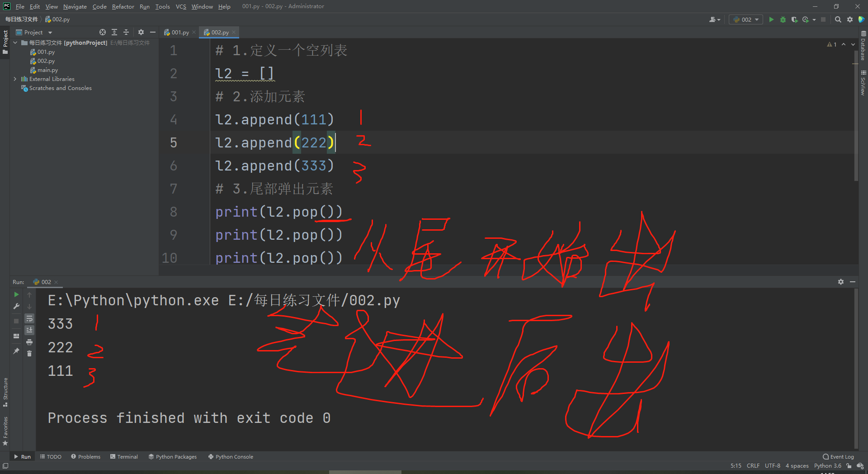Run 002 with coverage
868x474 pixels.
pyautogui.click(x=794, y=19)
